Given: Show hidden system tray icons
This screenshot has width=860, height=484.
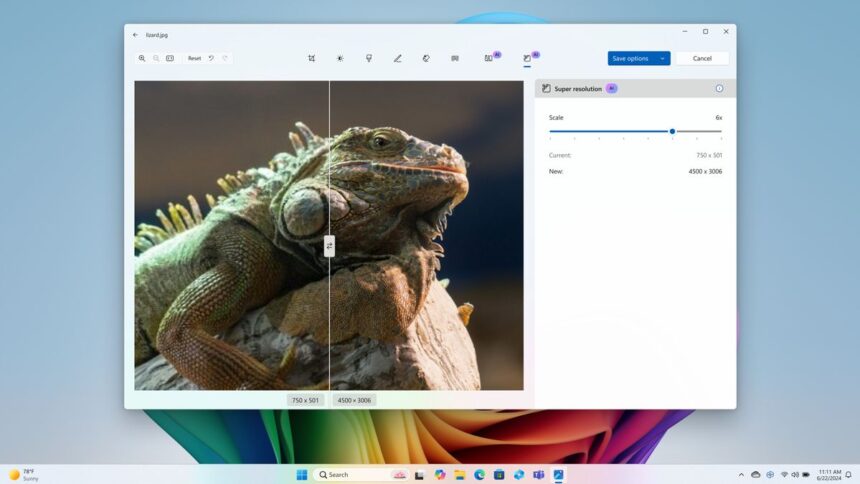Looking at the screenshot, I should coord(741,475).
